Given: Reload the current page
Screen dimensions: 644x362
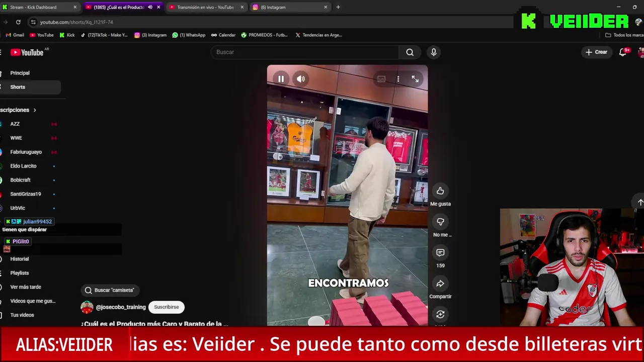Looking at the screenshot, I should pos(18,22).
